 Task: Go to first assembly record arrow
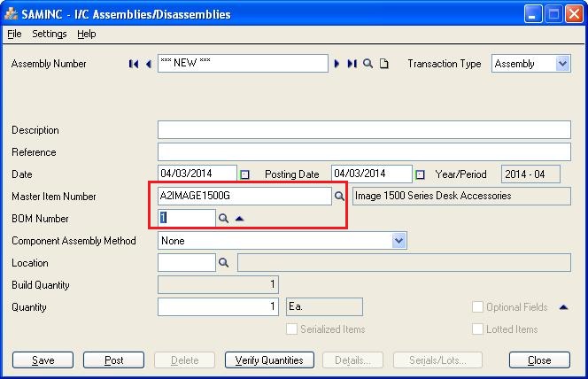pos(134,64)
